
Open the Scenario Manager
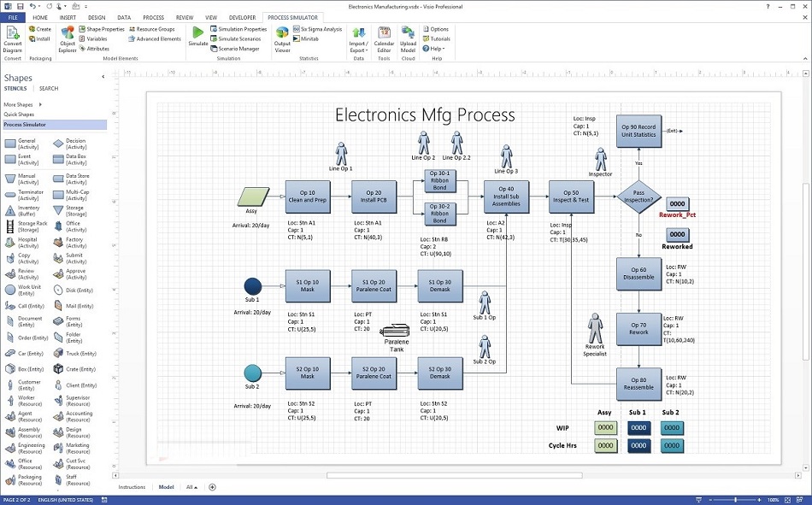pos(234,49)
